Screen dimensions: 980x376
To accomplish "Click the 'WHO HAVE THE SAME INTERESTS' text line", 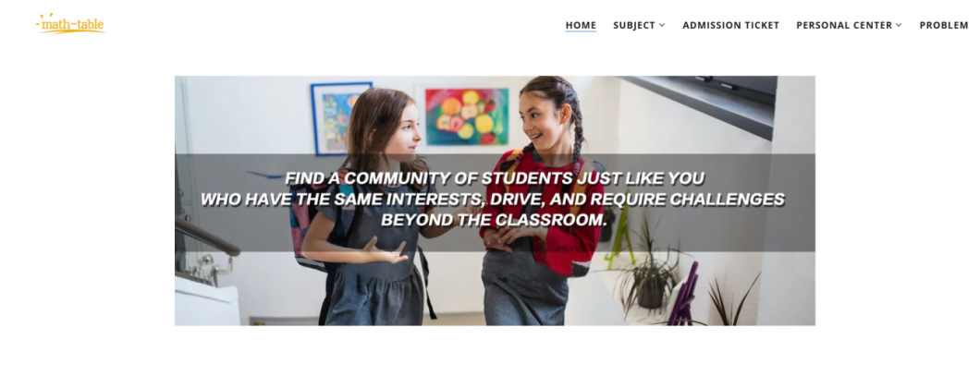I will coord(493,200).
